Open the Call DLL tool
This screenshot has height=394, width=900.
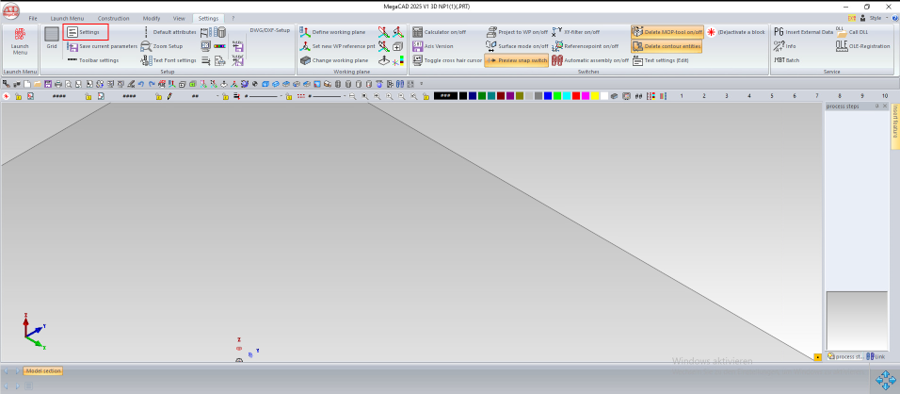852,32
